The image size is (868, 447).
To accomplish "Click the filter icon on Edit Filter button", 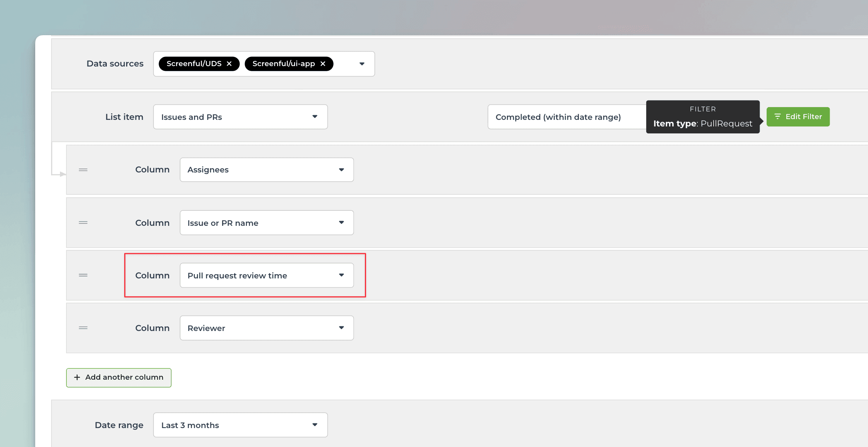I will pyautogui.click(x=777, y=116).
